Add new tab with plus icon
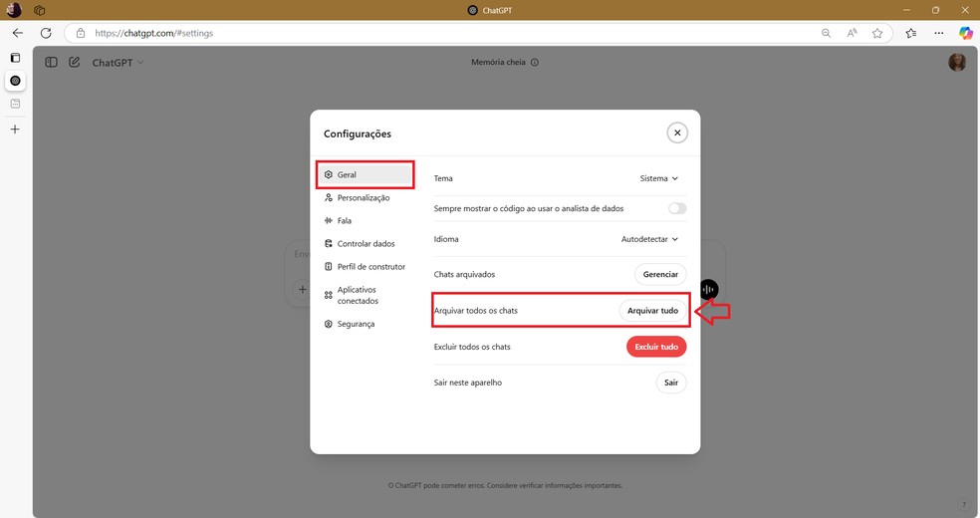The image size is (980, 518). tap(15, 129)
